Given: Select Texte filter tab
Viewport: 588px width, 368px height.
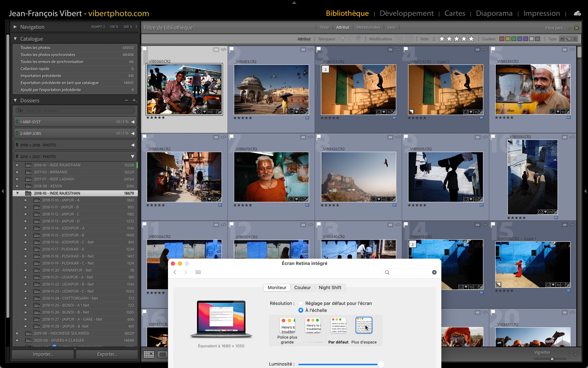Looking at the screenshot, I should tap(324, 28).
